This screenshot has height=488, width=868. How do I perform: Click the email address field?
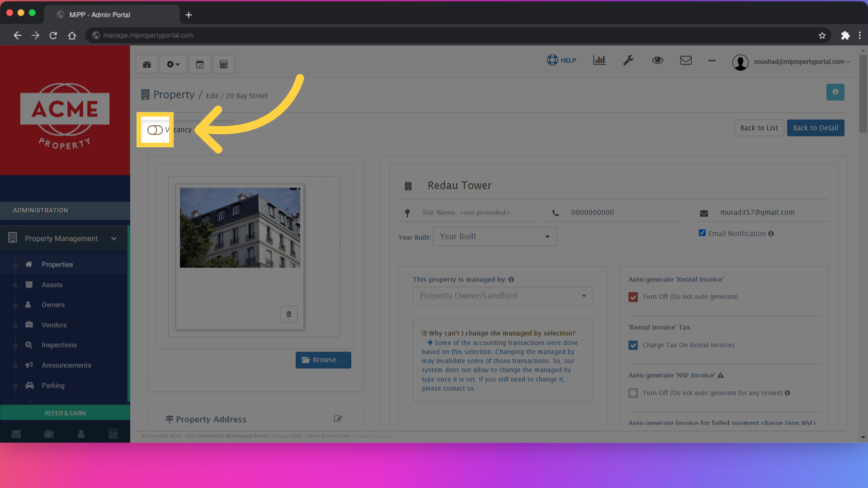pos(761,213)
